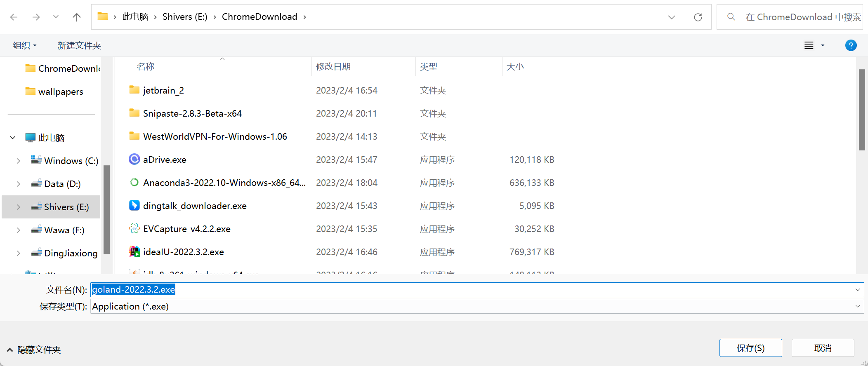Select the ChromeDownload quick access folder

(63, 68)
